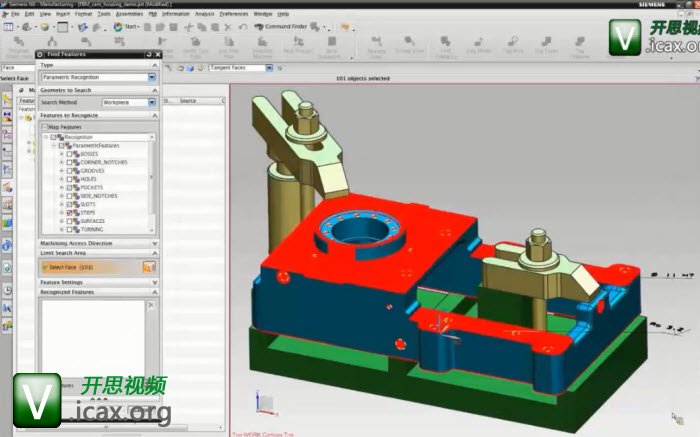Click the Command Finder icon
This screenshot has height=437, width=700.
click(x=258, y=27)
